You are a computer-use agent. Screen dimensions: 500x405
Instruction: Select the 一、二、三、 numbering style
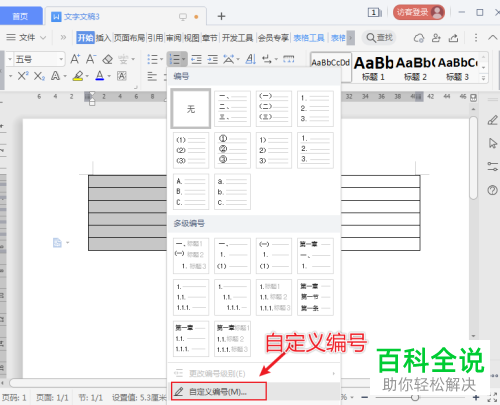[x=232, y=109]
